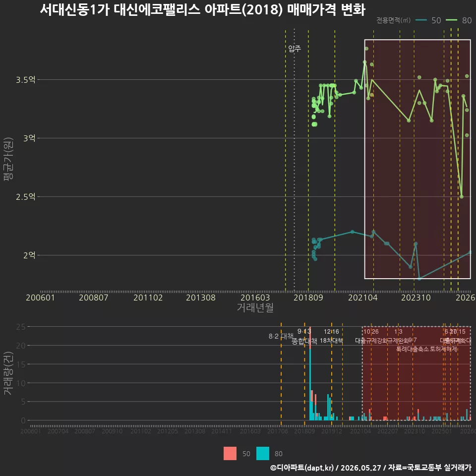Screen dimensions: 476x476
Task: Click the 5 tick on the volume axis
Action: pos(23,402)
